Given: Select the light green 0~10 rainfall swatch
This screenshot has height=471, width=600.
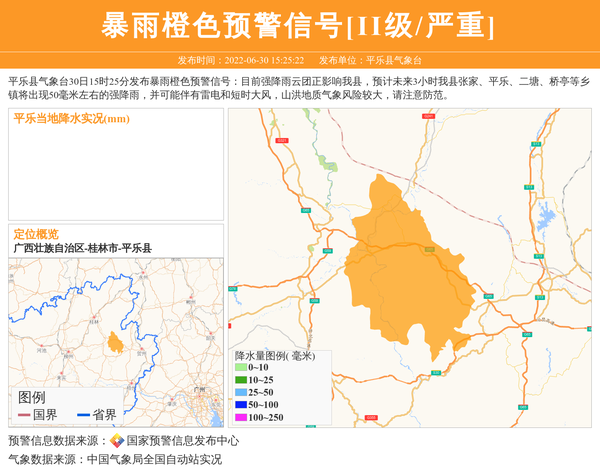Looking at the screenshot, I should pos(240,368).
